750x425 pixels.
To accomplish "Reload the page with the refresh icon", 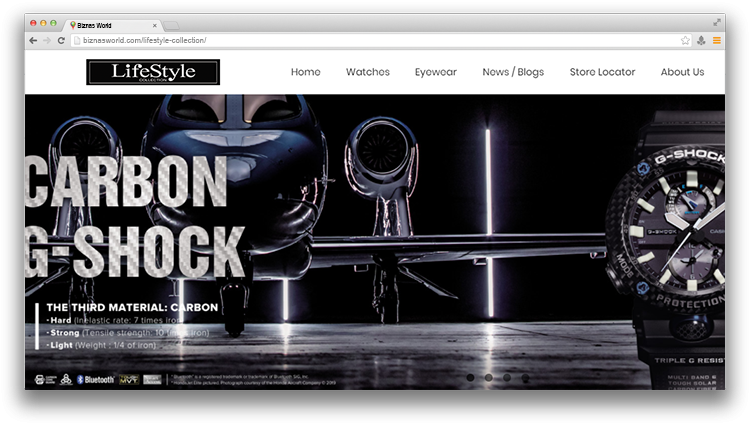I will click(61, 40).
